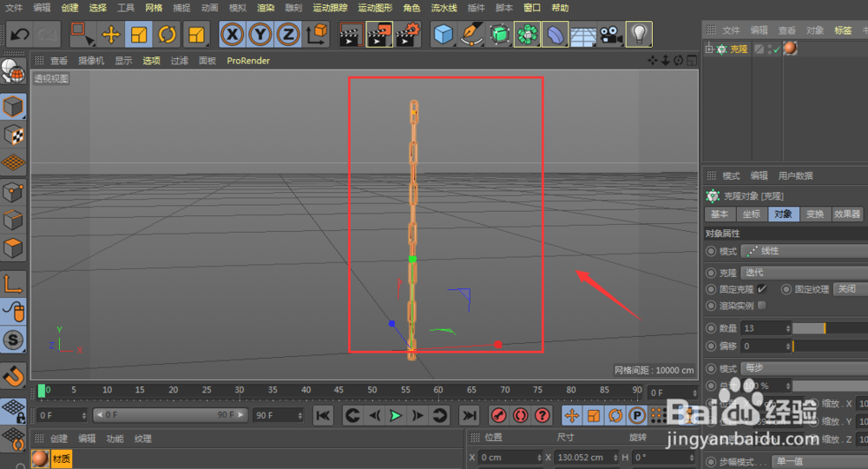Enable Texture mode in left sidebar

(13, 135)
